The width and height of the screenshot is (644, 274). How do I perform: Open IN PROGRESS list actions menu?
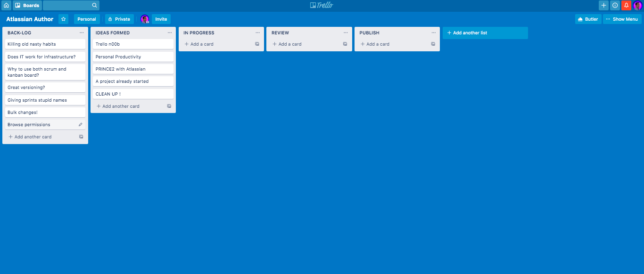(x=257, y=33)
